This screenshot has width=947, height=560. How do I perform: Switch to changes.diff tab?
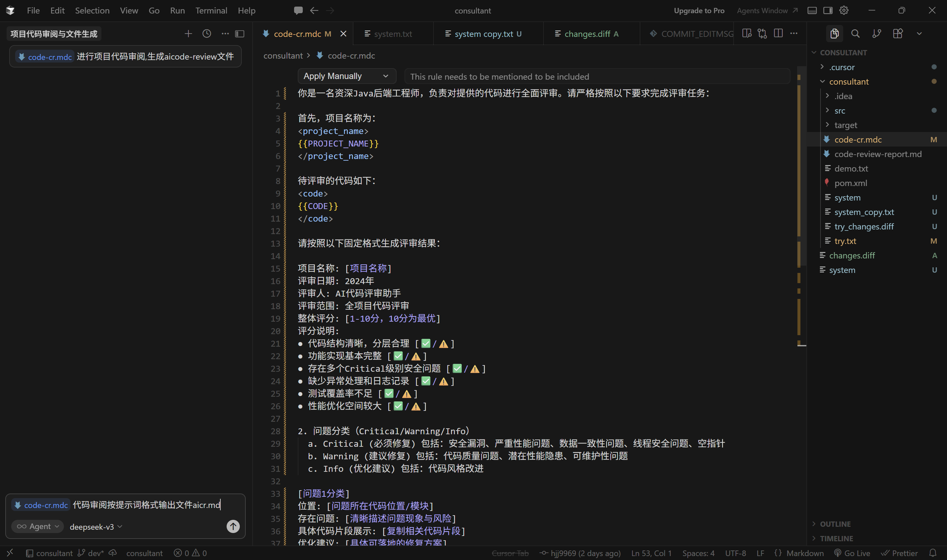pyautogui.click(x=592, y=34)
